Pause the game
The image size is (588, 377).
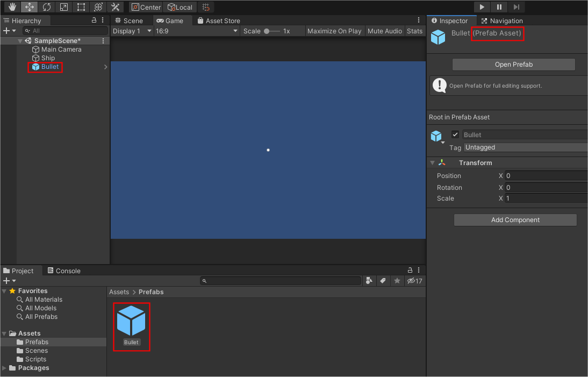click(x=499, y=7)
